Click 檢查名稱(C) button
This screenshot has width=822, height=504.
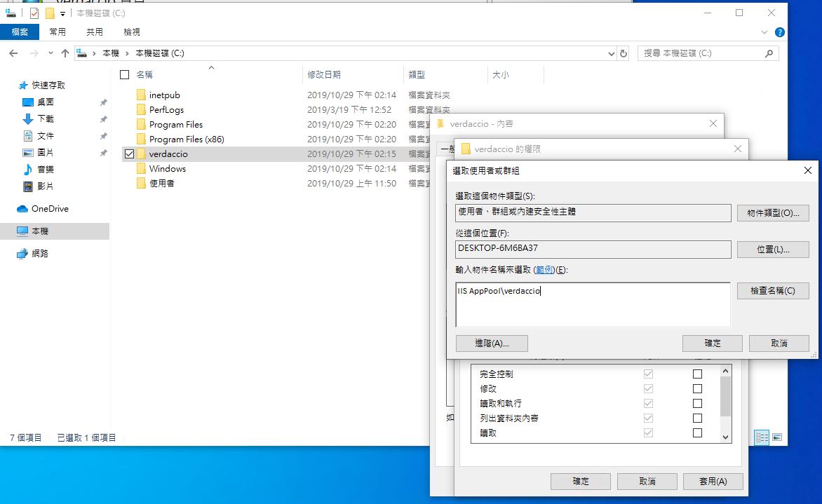click(773, 291)
